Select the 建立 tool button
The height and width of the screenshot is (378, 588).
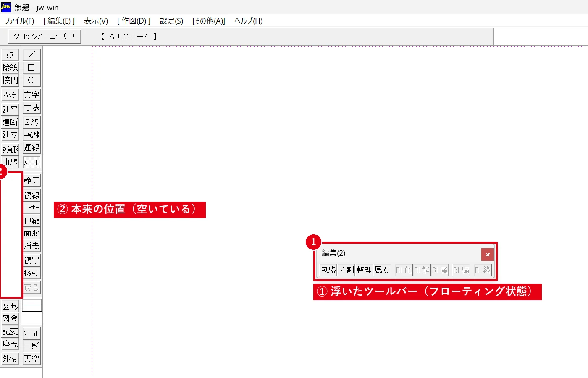point(10,135)
